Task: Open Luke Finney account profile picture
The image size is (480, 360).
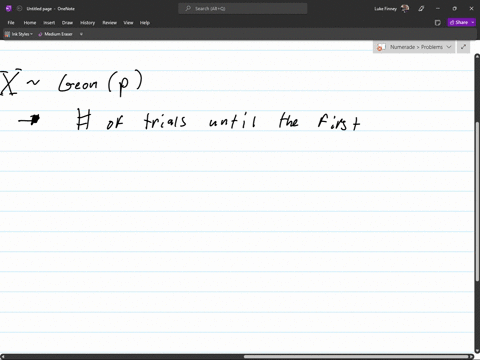Action: (x=405, y=9)
